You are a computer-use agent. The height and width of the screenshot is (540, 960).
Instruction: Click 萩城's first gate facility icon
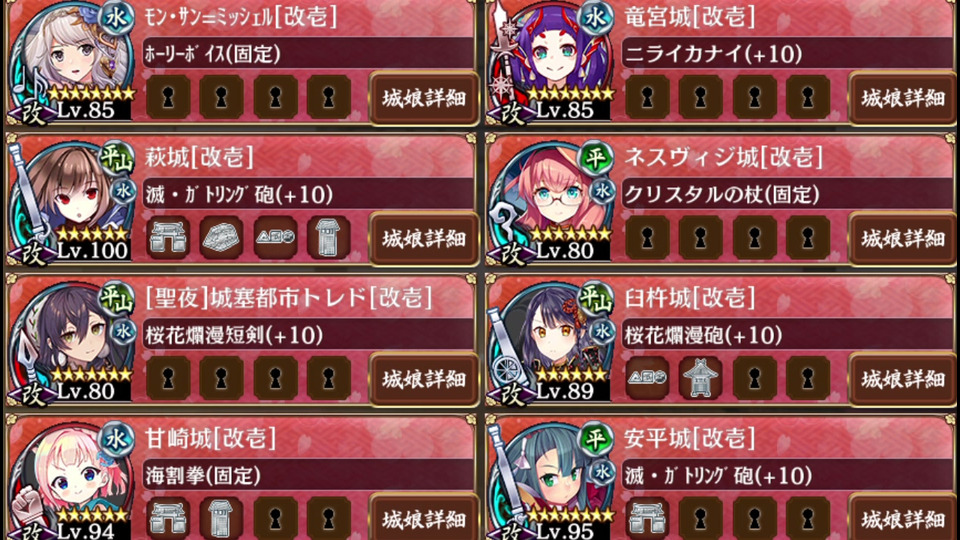coord(168,238)
